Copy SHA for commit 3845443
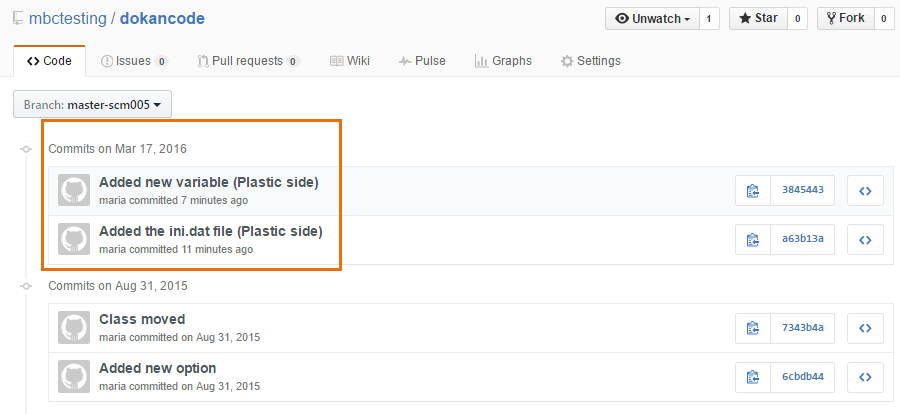The height and width of the screenshot is (414, 900). 752,190
